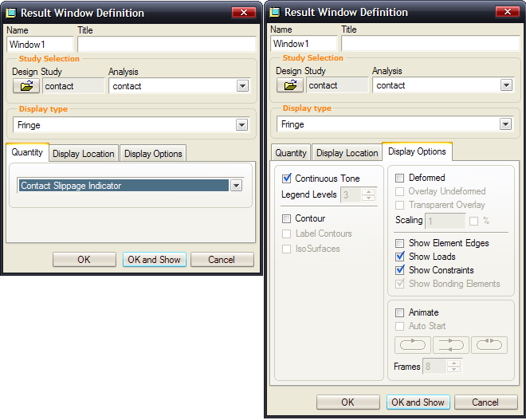Open Design Study folder in left dialog

tap(26, 86)
